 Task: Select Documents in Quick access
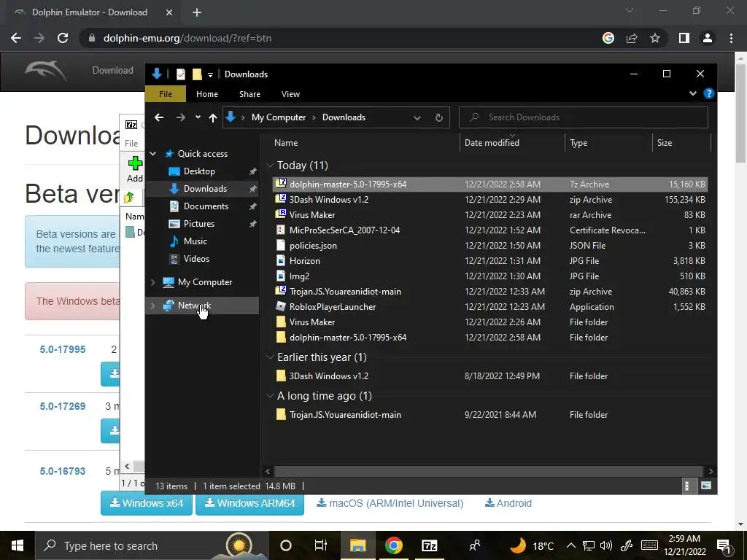(206, 206)
